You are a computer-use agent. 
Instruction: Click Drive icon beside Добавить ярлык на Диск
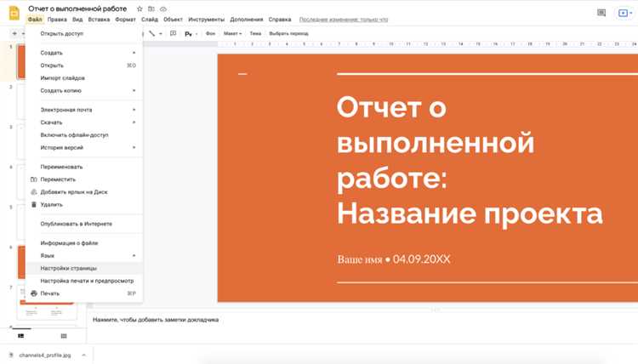pyautogui.click(x=34, y=192)
